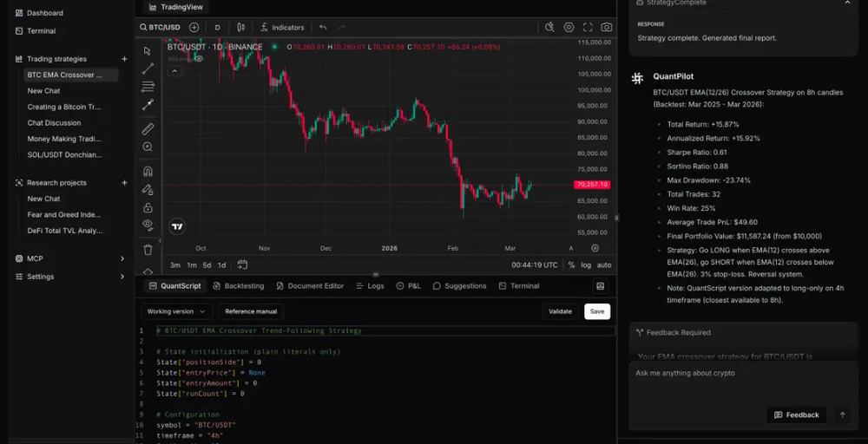The height and width of the screenshot is (444, 868).
Task: Save the QuantScript
Action: (x=597, y=311)
